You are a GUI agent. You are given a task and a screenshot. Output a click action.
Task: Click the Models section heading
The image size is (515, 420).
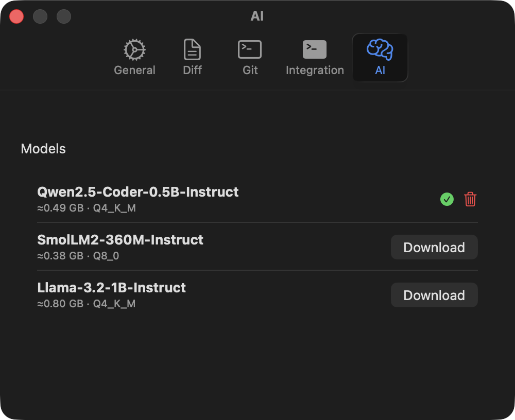(x=43, y=149)
